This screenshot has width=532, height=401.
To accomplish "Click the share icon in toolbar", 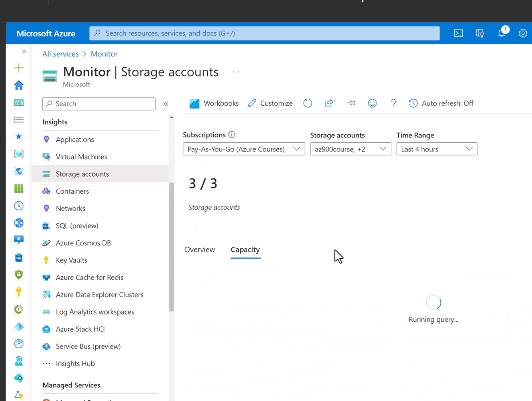I will pyautogui.click(x=329, y=103).
